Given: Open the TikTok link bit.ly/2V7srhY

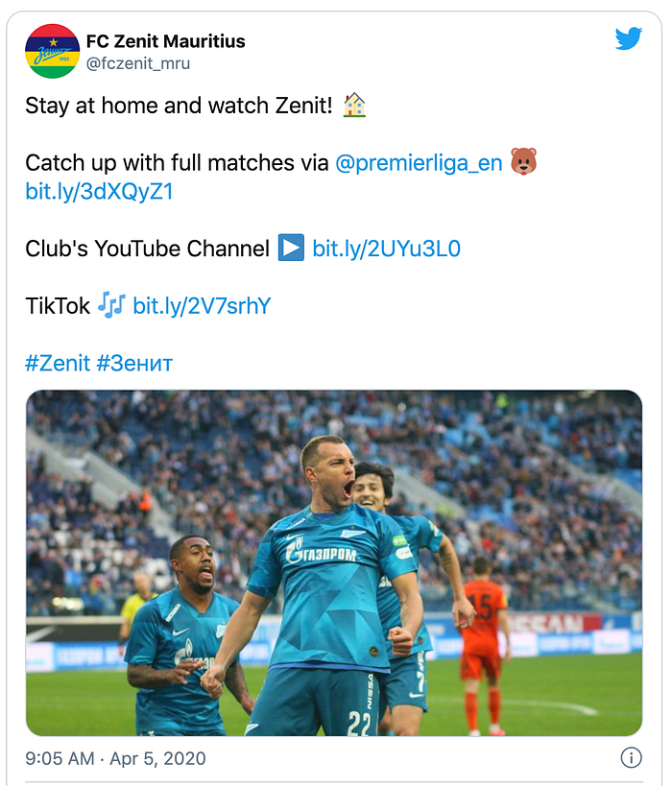Looking at the screenshot, I should point(202,306).
